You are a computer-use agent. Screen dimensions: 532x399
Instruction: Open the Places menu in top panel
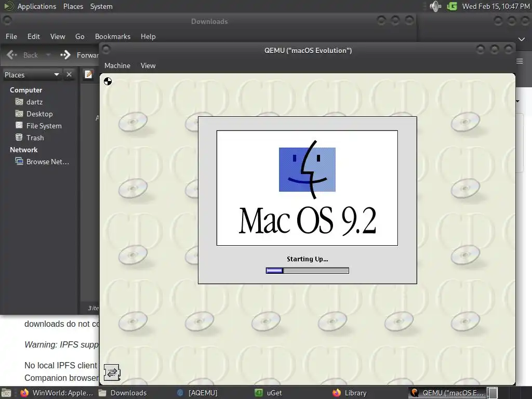(x=73, y=6)
